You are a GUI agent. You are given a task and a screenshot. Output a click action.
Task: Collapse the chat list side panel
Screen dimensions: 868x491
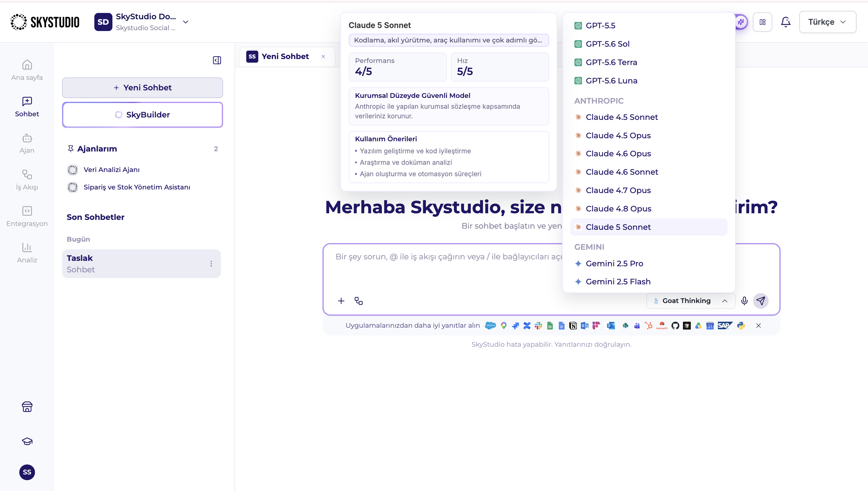217,60
